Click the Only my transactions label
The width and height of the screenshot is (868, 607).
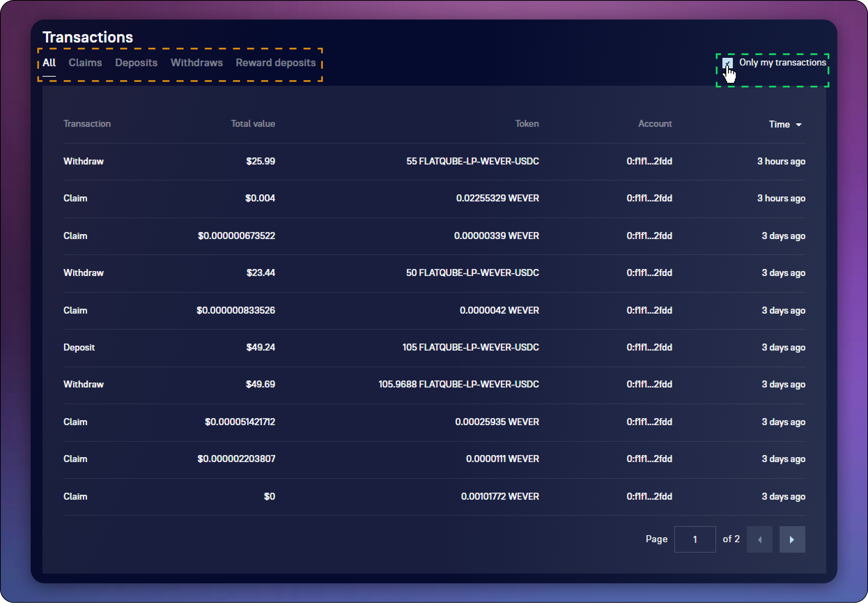pyautogui.click(x=782, y=62)
